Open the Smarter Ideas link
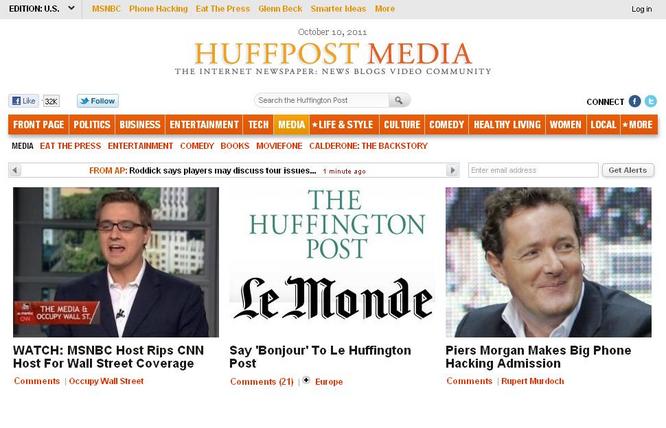 click(x=338, y=8)
